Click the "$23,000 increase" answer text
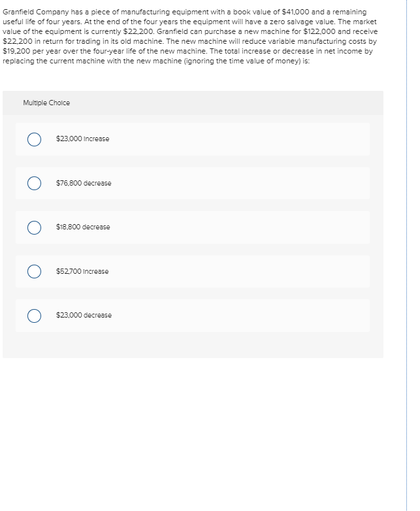420x511 pixels. tap(82, 139)
